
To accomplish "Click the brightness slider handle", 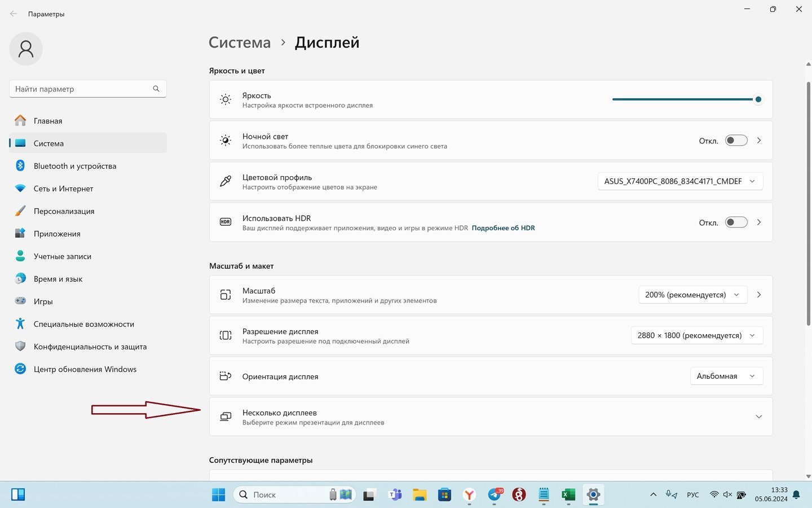I will (x=758, y=99).
